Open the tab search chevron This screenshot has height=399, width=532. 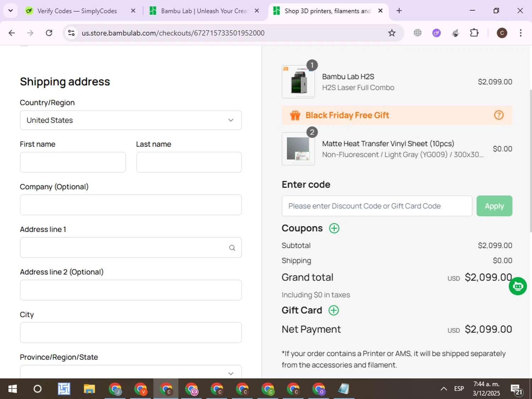pos(10,11)
